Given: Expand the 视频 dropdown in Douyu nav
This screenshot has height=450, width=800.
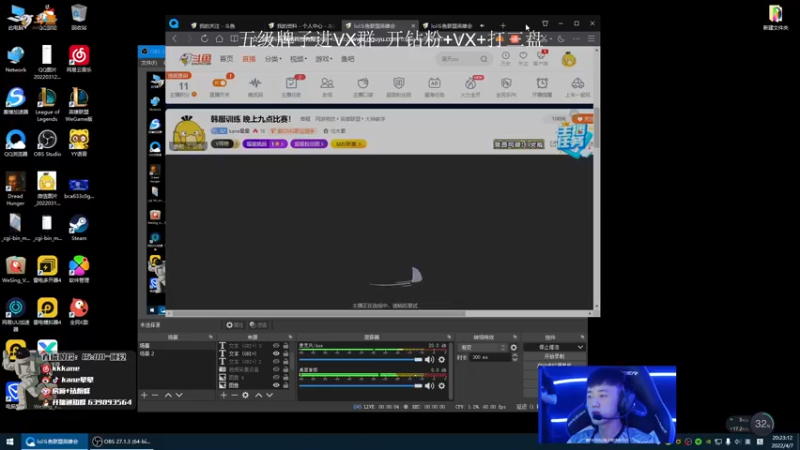Looking at the screenshot, I should [298, 59].
